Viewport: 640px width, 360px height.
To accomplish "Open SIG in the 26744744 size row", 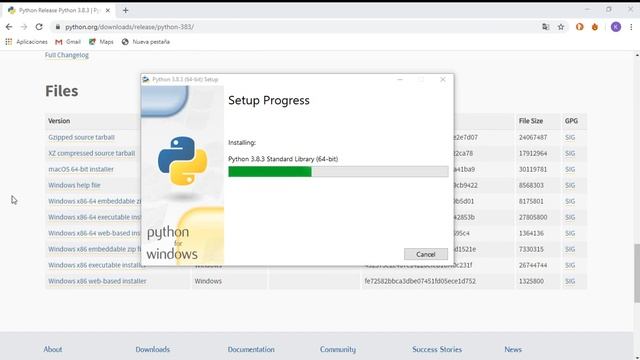I will click(x=570, y=265).
